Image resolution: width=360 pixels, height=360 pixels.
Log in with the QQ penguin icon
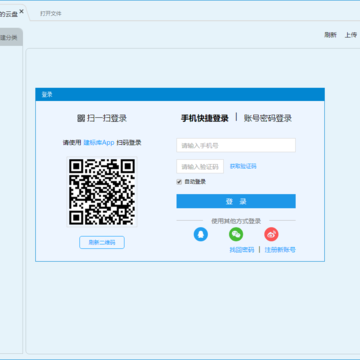click(x=201, y=234)
